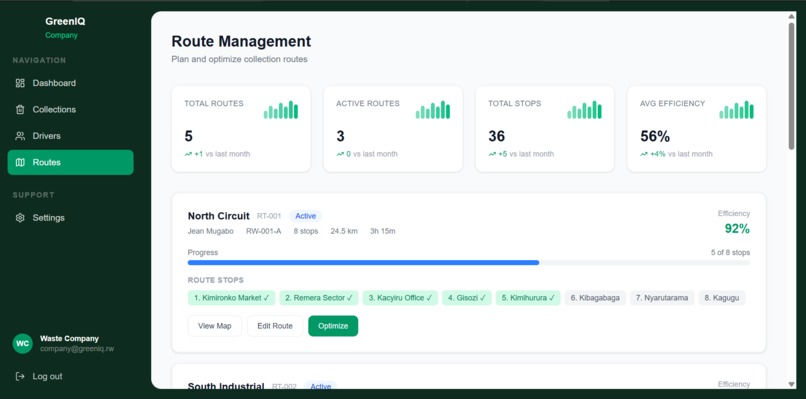Click the trend arrow beside +4% vs last month

pos(644,154)
